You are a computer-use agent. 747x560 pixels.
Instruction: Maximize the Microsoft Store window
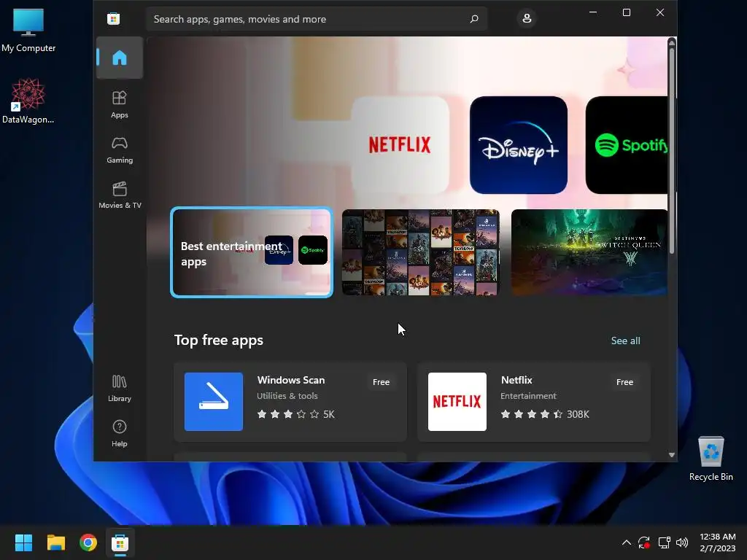point(627,12)
